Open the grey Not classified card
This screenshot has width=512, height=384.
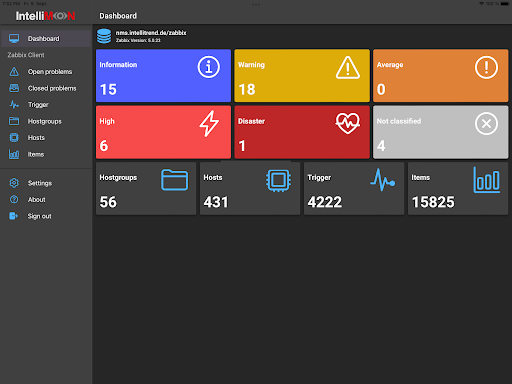tap(441, 132)
